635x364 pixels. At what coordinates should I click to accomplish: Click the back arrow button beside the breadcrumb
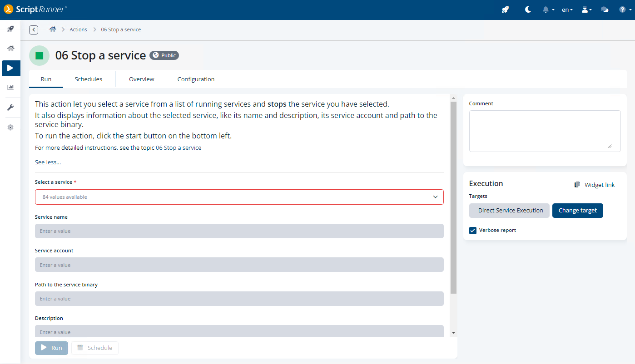[x=34, y=30]
